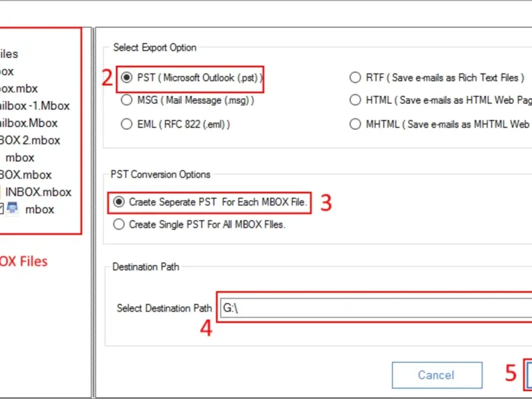Choose Create Single PST for all MBOX files
The height and width of the screenshot is (399, 532).
click(119, 224)
